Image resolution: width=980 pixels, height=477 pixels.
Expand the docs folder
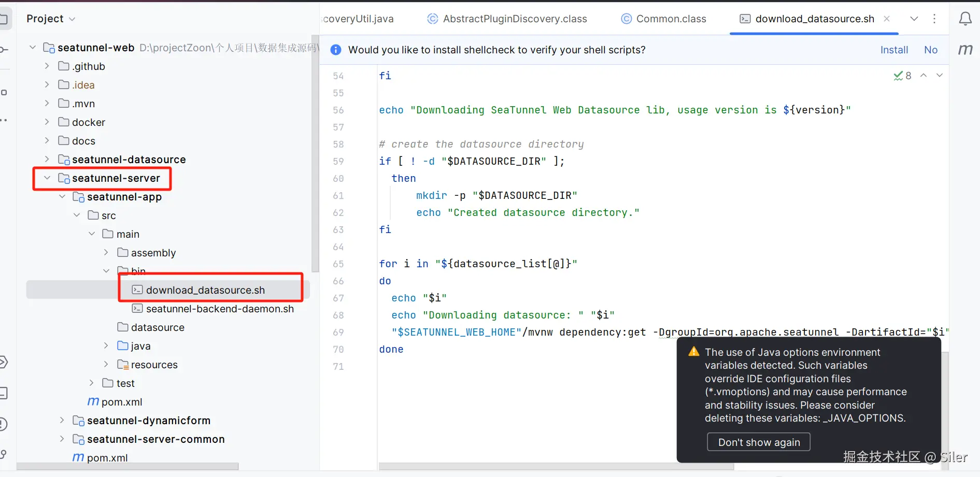pos(47,141)
